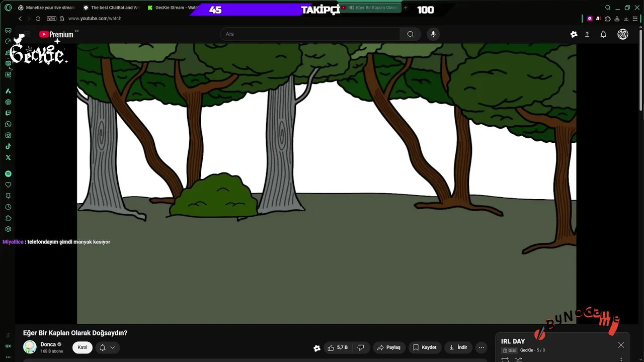This screenshot has height=362, width=644.
Task: Go back to the previous page
Action: 20,19
